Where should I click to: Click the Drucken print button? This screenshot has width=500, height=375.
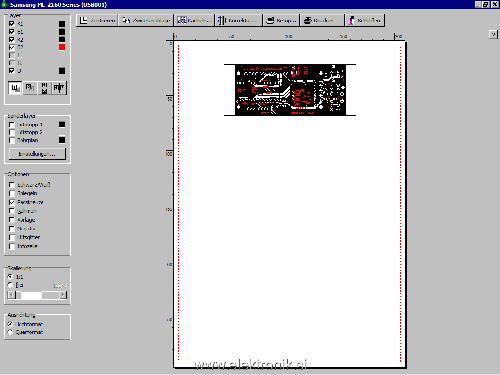tap(322, 20)
